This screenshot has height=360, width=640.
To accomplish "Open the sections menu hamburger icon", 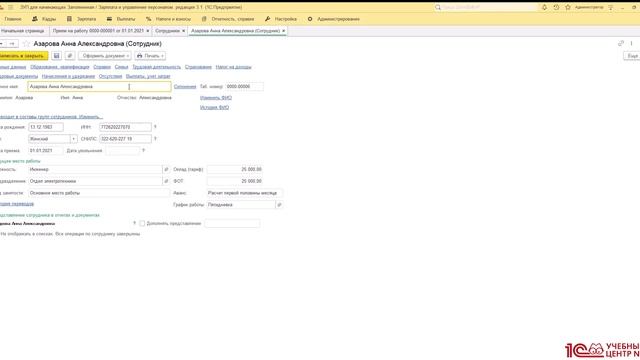I will [11, 7].
